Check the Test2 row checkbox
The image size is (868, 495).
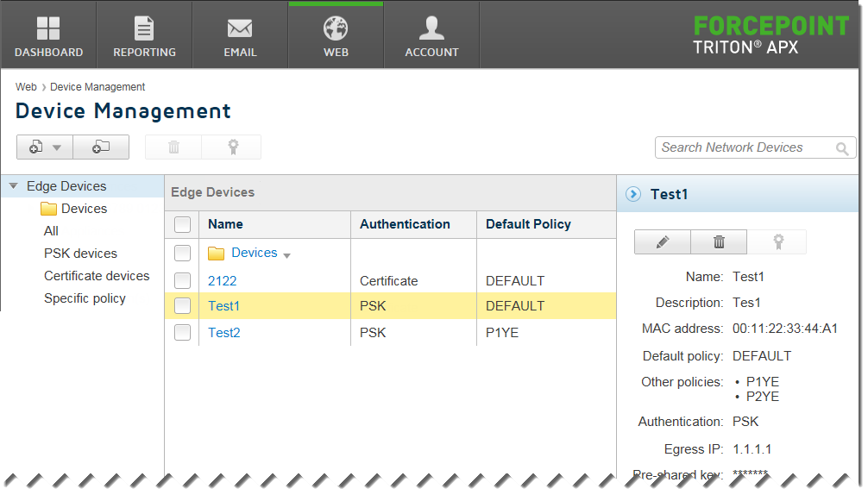[x=182, y=332]
